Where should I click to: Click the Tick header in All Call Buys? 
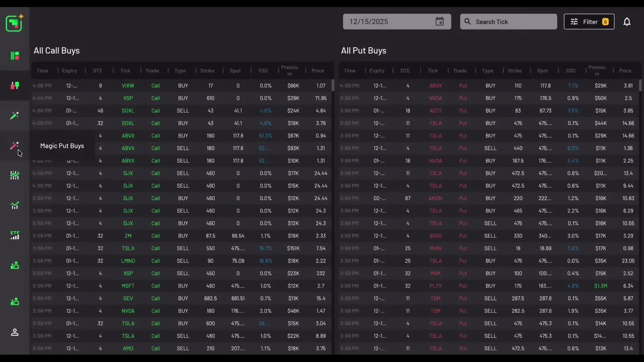point(125,71)
